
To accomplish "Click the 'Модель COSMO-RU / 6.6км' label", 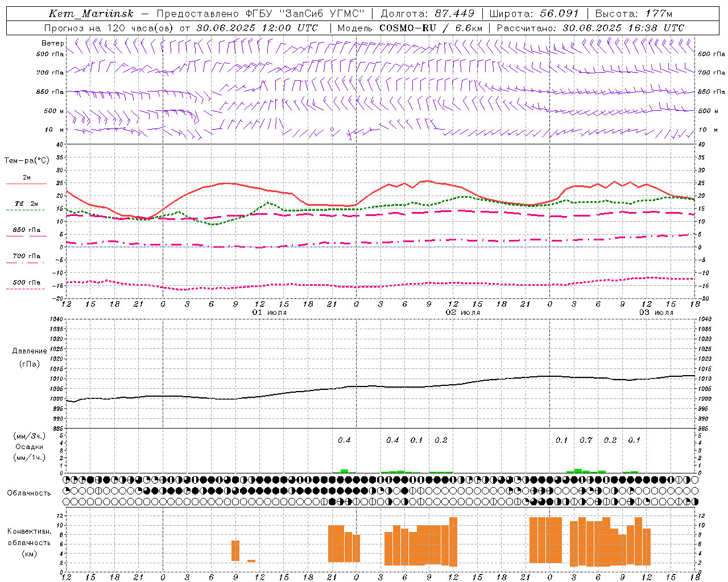I will pos(410,28).
